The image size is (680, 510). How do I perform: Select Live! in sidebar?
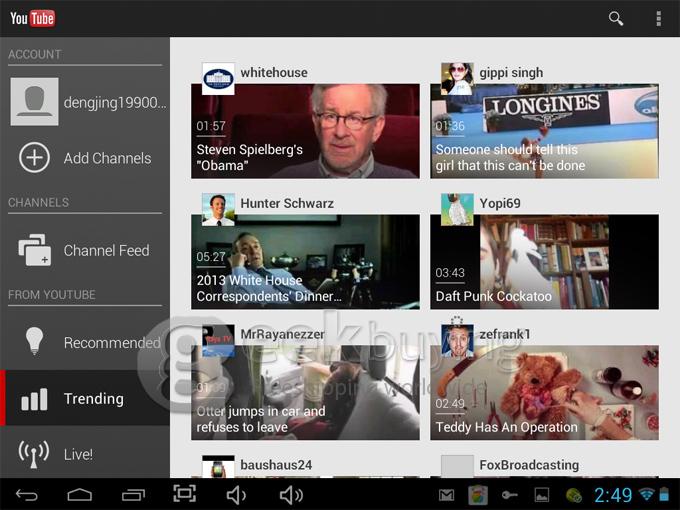coord(85,454)
